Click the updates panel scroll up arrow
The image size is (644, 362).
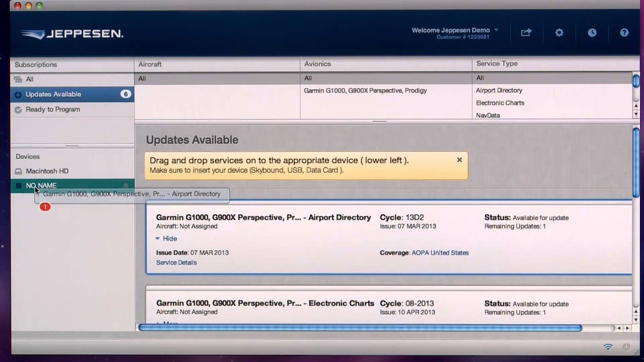pyautogui.click(x=636, y=313)
